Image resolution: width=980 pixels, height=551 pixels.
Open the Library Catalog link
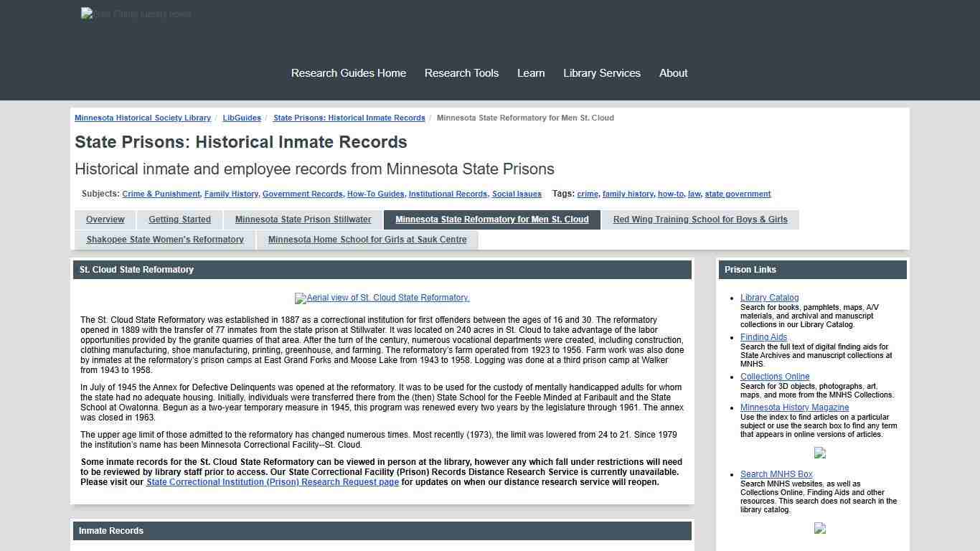769,297
